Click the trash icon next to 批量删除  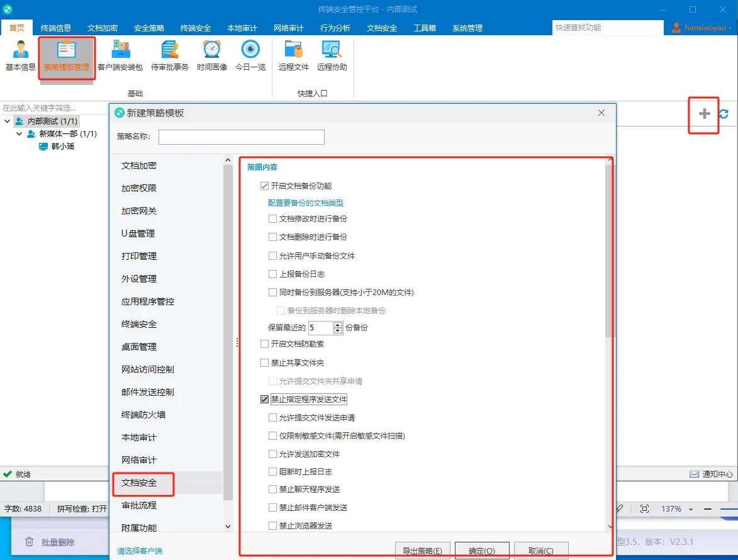pos(29,542)
